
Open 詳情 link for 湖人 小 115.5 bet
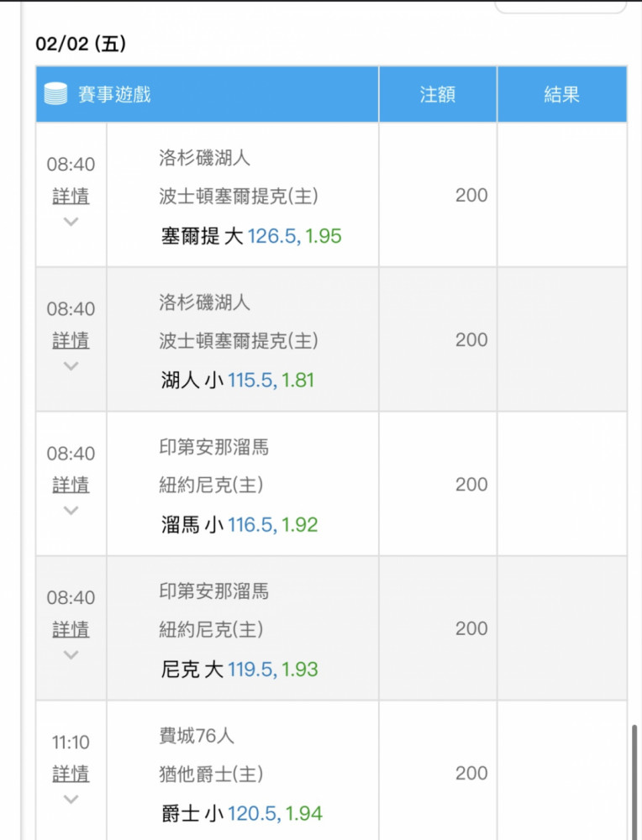click(71, 341)
